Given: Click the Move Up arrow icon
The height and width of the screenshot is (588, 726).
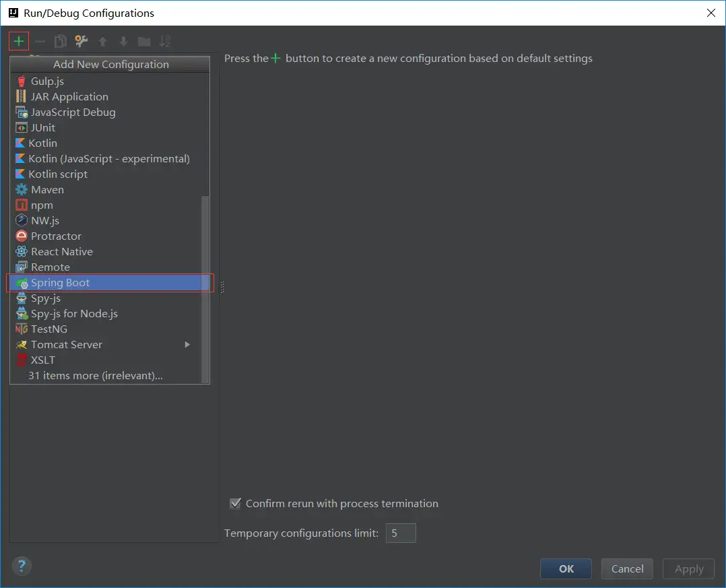Looking at the screenshot, I should click(x=102, y=42).
